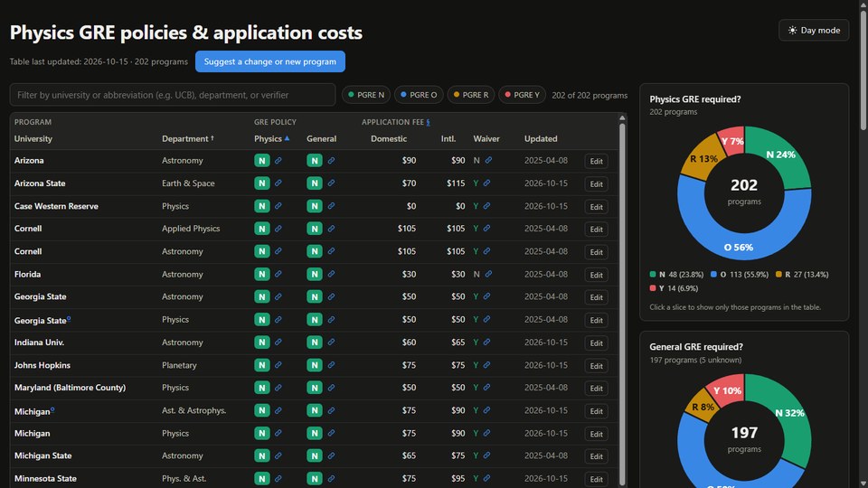Open Indiana Univ. Physics GRE link icon
Screen dimensions: 868x488
coord(278,342)
